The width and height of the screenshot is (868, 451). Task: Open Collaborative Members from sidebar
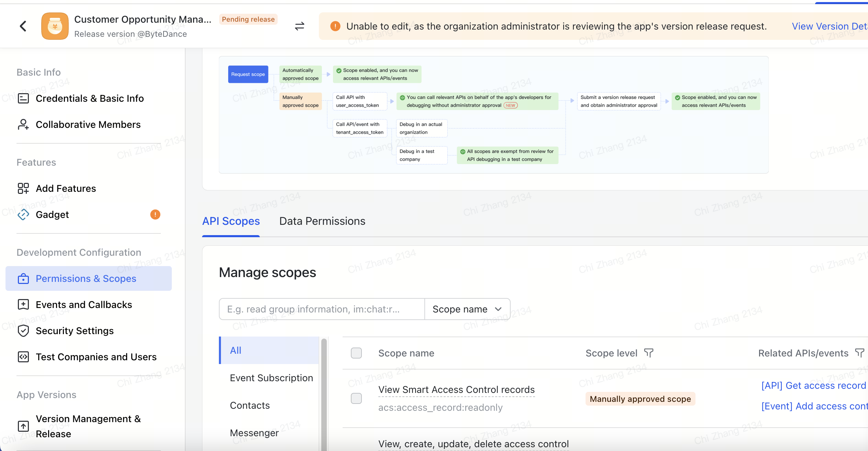[88, 124]
